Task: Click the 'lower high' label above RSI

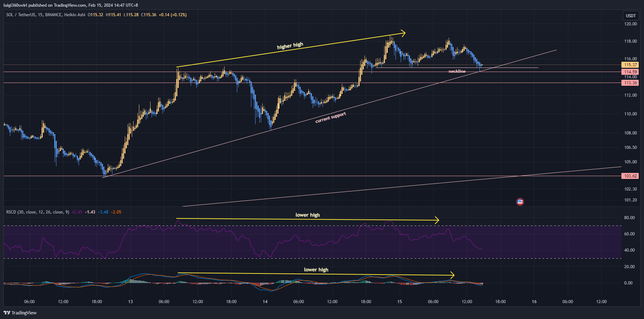Action: (x=308, y=215)
